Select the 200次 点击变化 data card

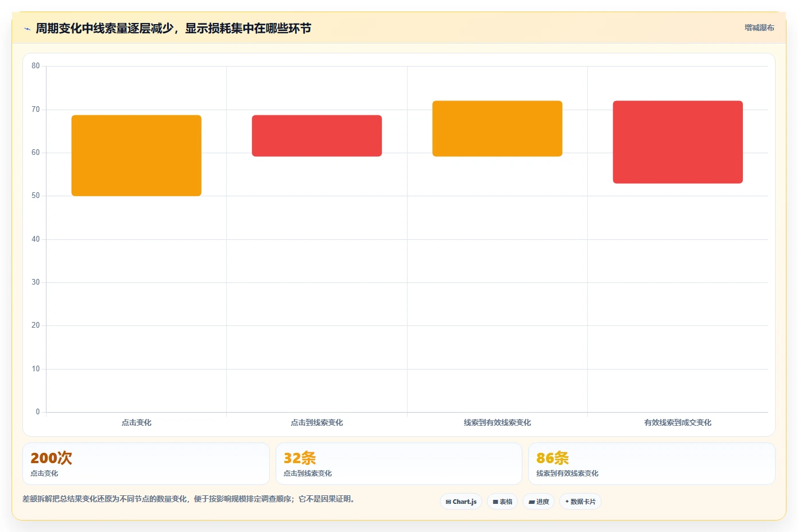click(x=146, y=464)
